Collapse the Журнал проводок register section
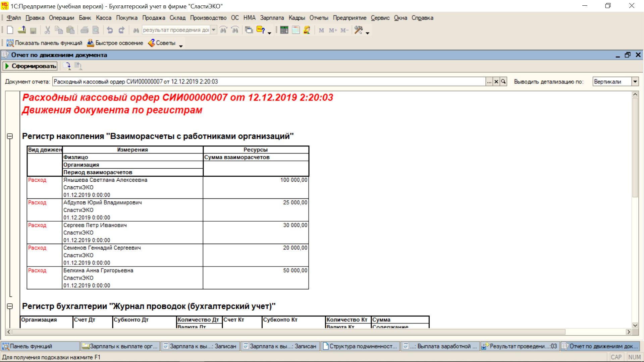 [x=10, y=306]
